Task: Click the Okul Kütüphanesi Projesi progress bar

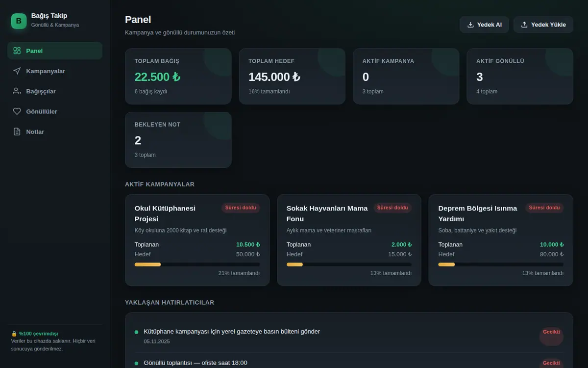Action: point(197,264)
